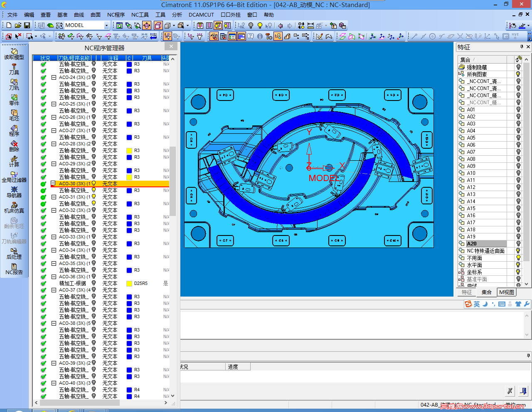Viewport: 532px width, 412px height.
Task: Open the 分析 (Analysis) menu
Action: click(x=177, y=15)
